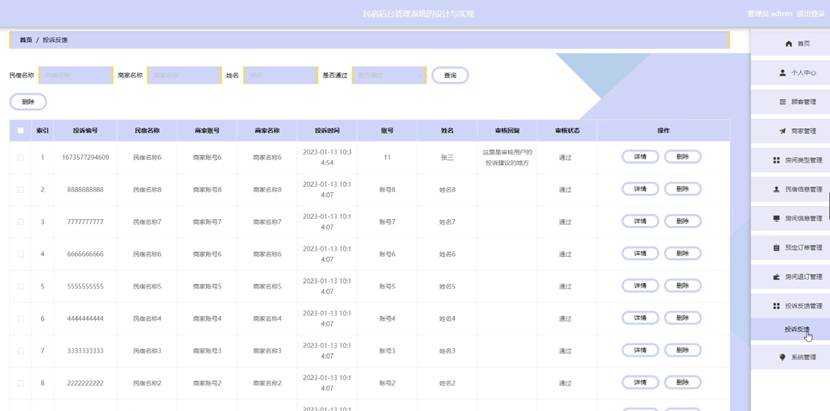Click the 退出登录 logout link in header
Image resolution: width=830 pixels, height=411 pixels.
point(810,13)
